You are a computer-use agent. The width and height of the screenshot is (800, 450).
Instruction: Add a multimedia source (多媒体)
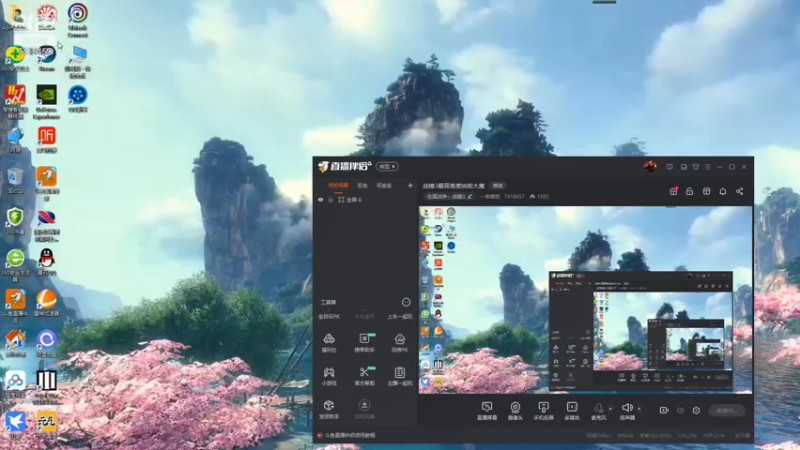pyautogui.click(x=572, y=411)
